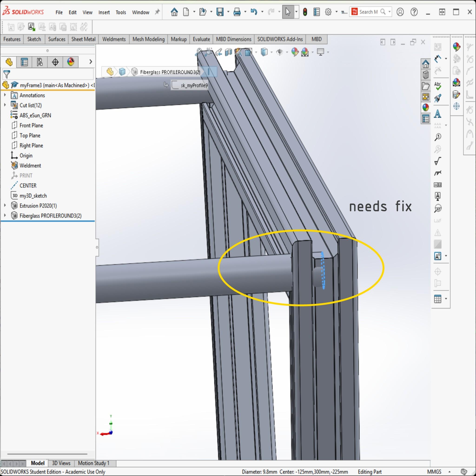Viewport: 476px width, 476px height.
Task: Click the filter funnel icon in the tree
Action: tap(7, 74)
